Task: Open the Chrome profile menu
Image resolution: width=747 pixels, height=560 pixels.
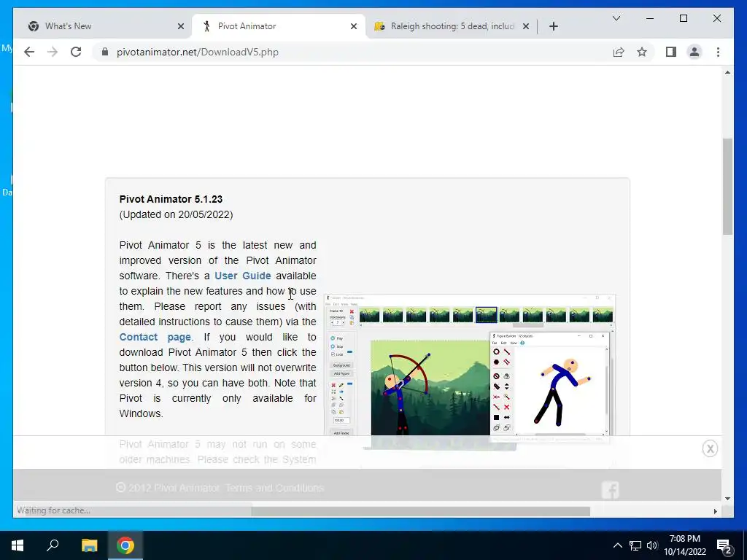Action: 694,52
